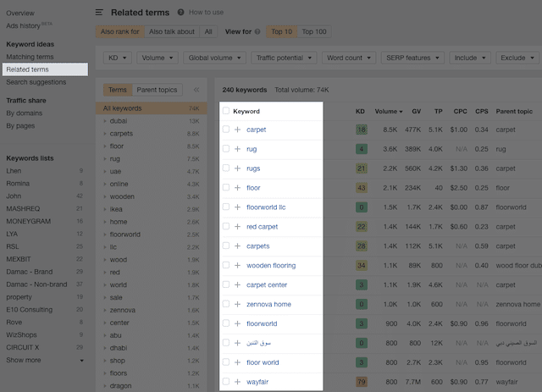The width and height of the screenshot is (542, 392).
Task: Select the Also talk about tab
Action: [172, 31]
